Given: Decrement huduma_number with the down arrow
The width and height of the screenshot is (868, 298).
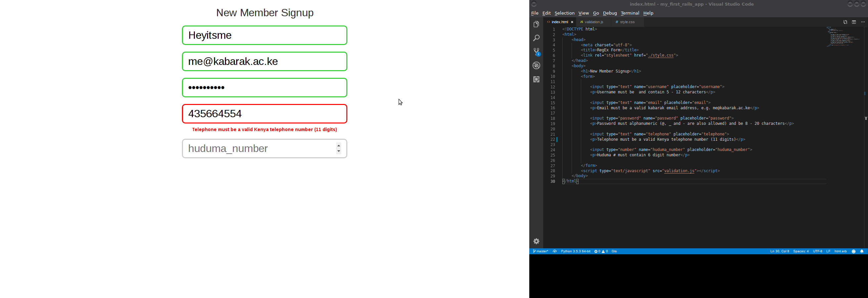Looking at the screenshot, I should click(339, 151).
